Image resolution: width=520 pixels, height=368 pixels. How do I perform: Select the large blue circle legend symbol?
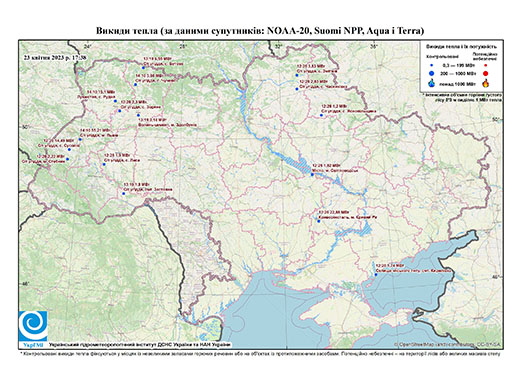tap(432, 73)
